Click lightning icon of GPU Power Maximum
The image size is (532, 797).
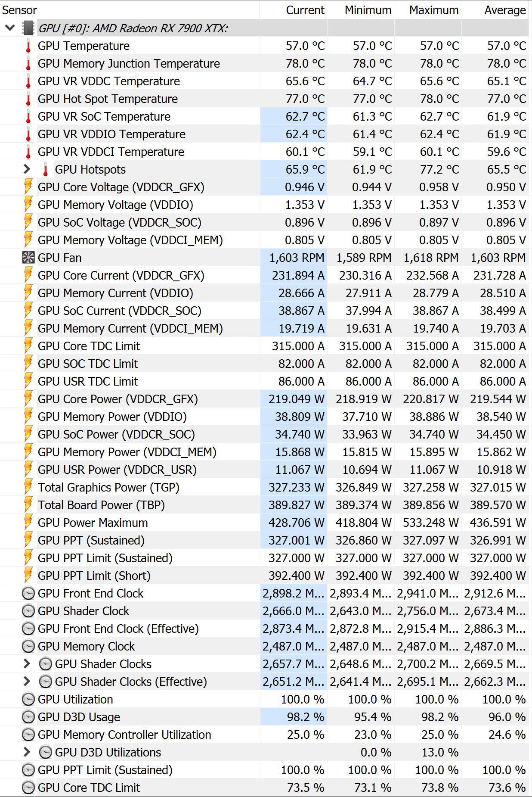28,523
